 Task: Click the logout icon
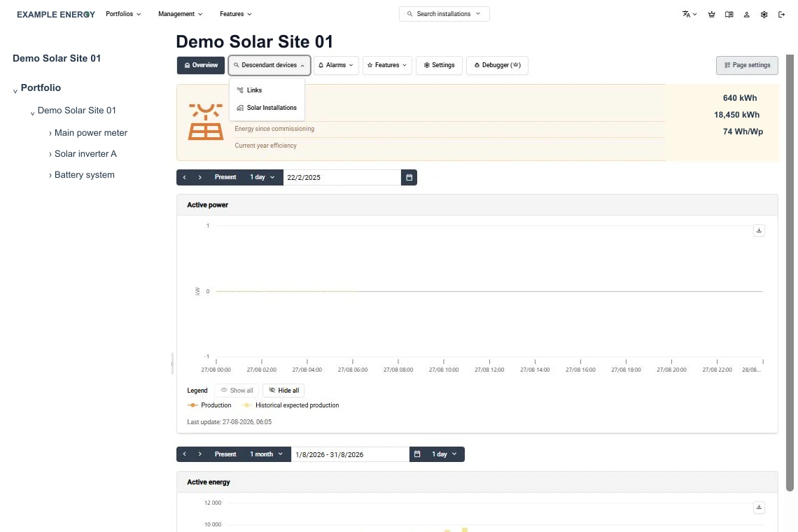[x=781, y=14]
